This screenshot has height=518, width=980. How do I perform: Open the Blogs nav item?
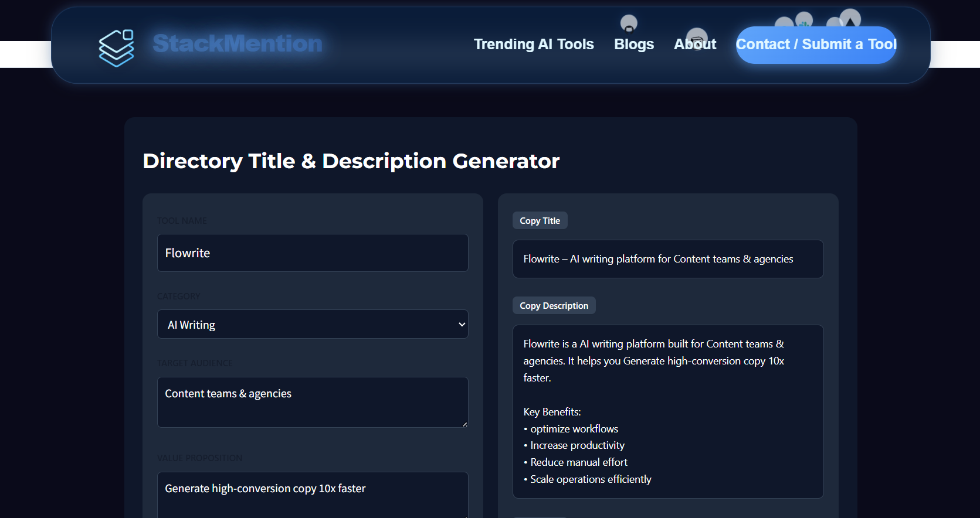[634, 45]
